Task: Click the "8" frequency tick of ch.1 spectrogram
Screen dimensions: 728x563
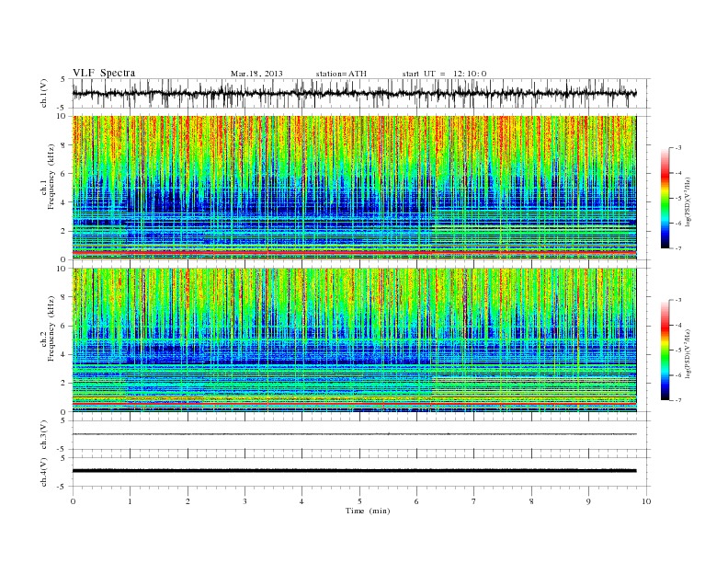Action: coord(63,145)
